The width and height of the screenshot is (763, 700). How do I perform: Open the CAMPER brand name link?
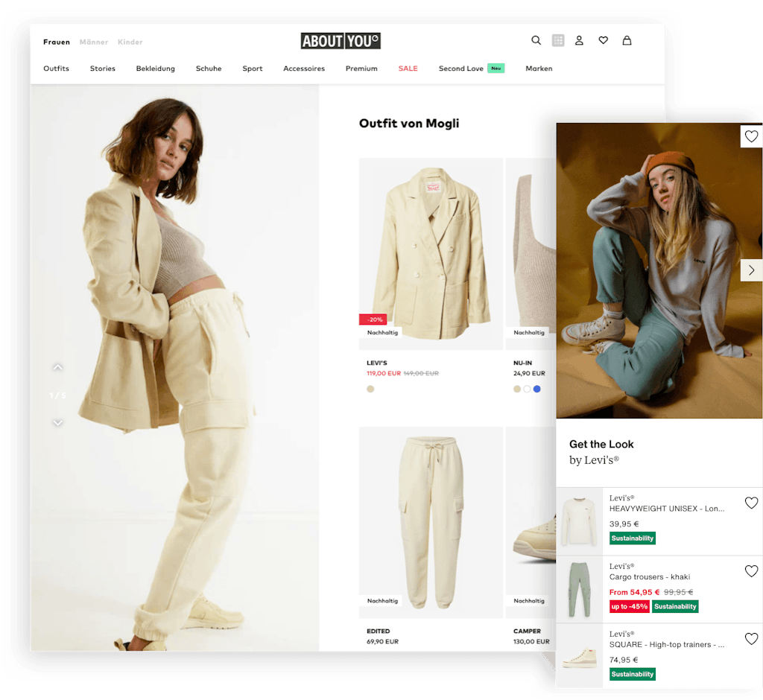coord(527,631)
